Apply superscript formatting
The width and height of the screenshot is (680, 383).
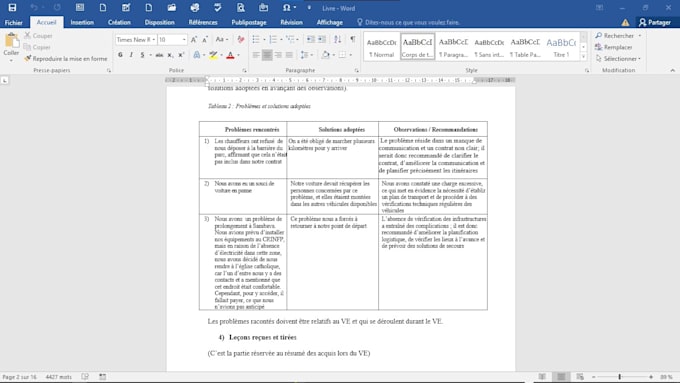(x=181, y=55)
